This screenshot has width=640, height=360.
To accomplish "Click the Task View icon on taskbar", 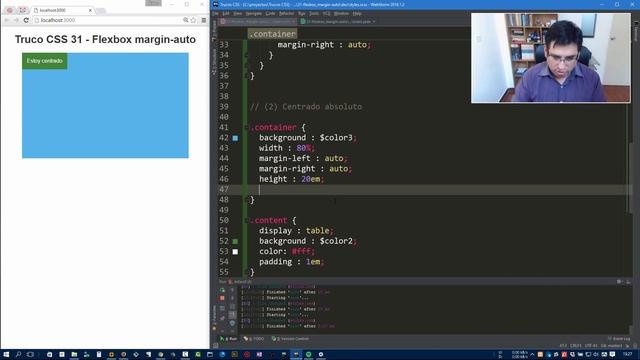I will click(x=31, y=354).
